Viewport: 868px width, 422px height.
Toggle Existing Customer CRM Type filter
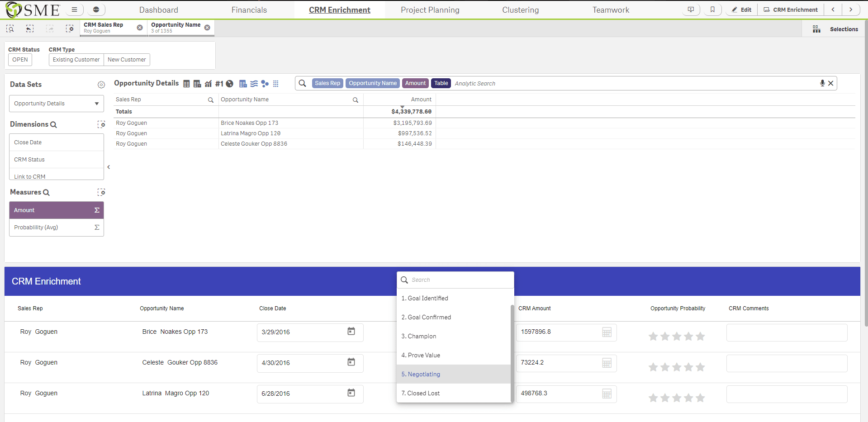pos(76,60)
